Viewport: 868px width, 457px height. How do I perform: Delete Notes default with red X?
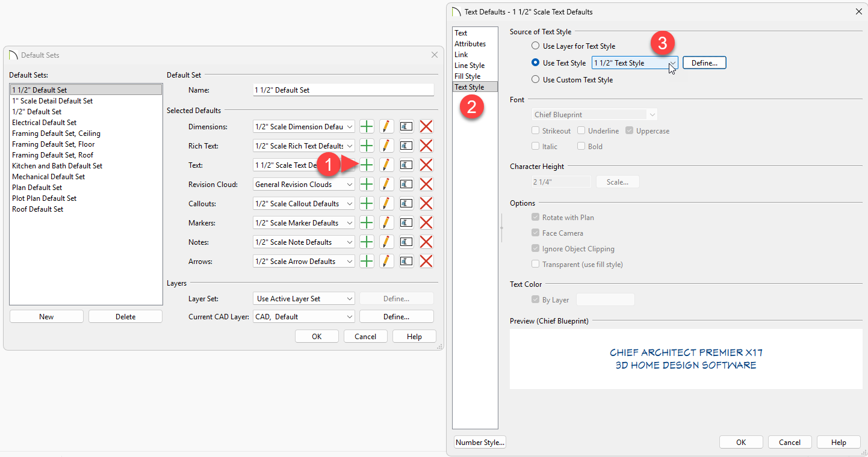pyautogui.click(x=426, y=242)
